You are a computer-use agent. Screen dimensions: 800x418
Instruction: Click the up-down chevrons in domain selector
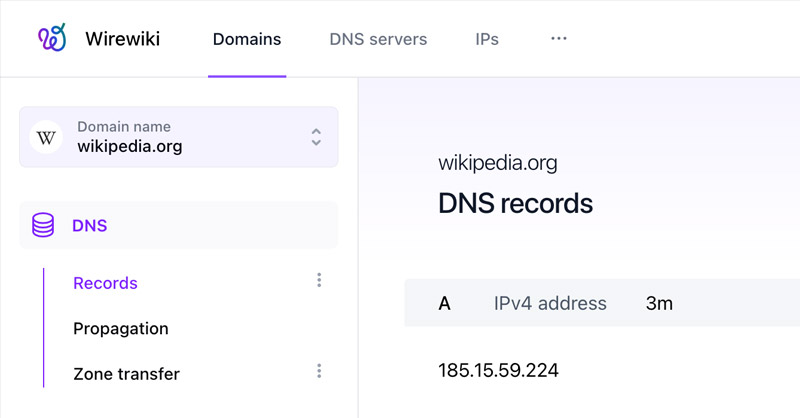point(316,137)
